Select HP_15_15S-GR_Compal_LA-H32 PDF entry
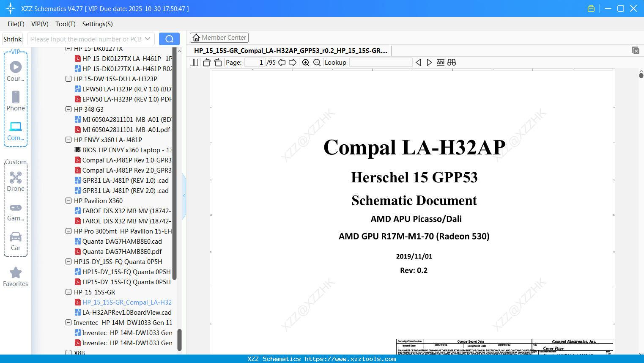 click(x=123, y=302)
